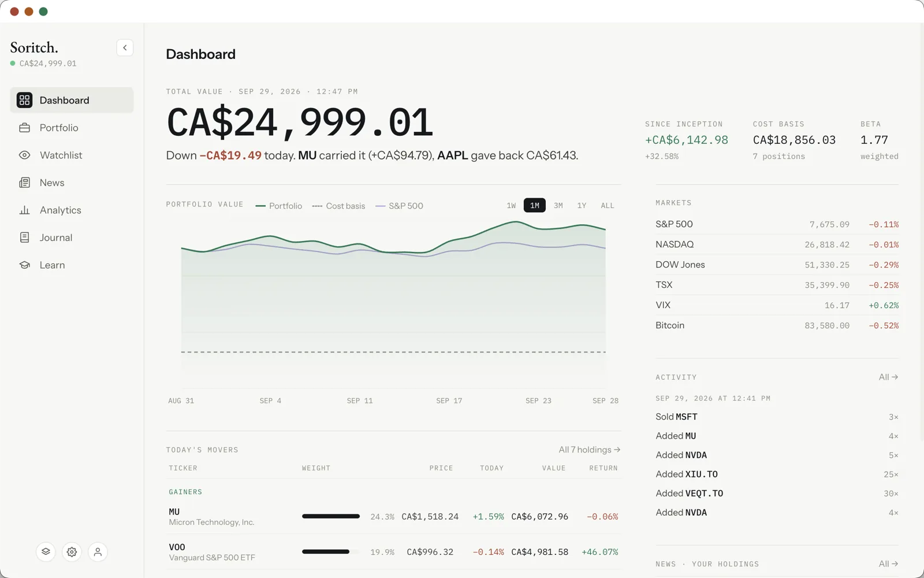The width and height of the screenshot is (924, 578).
Task: Open the Added VEQT.TO activity entry
Action: [x=777, y=493]
